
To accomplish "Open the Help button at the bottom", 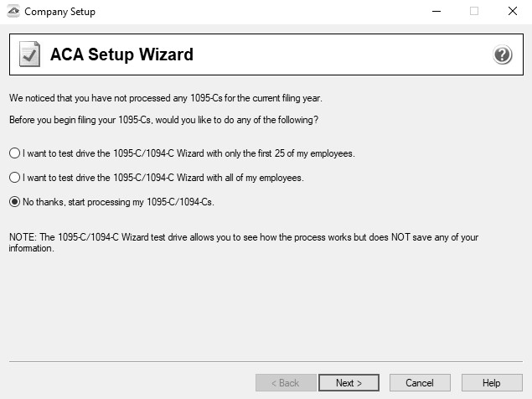I will click(492, 383).
